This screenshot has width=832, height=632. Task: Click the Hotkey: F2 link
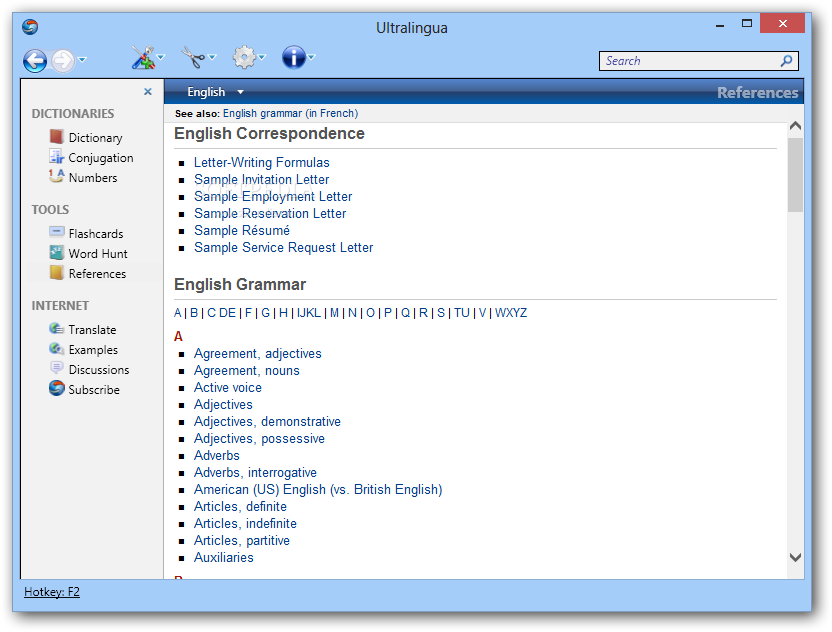(x=51, y=592)
